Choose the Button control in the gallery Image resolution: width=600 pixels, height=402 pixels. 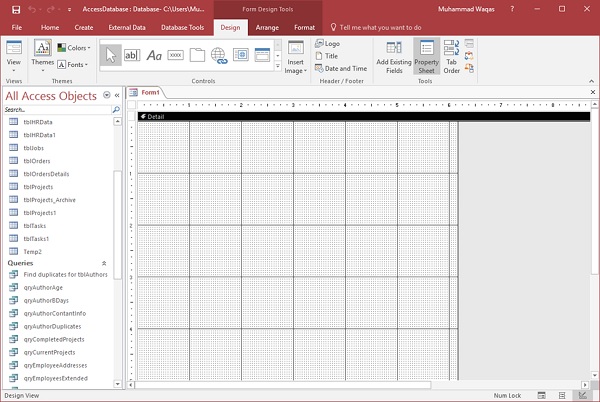click(176, 56)
